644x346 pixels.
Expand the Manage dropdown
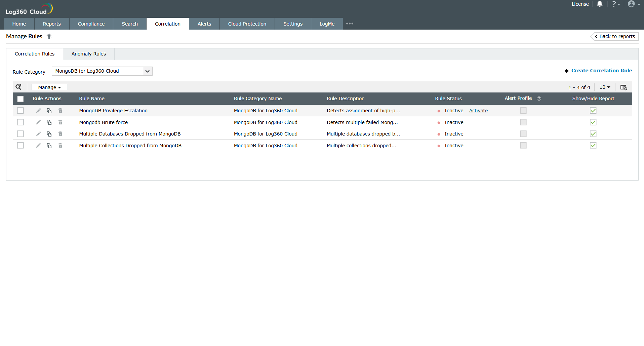click(49, 87)
